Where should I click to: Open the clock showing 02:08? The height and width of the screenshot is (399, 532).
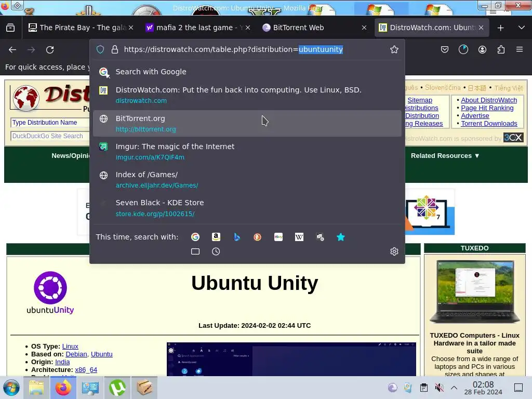tap(483, 388)
